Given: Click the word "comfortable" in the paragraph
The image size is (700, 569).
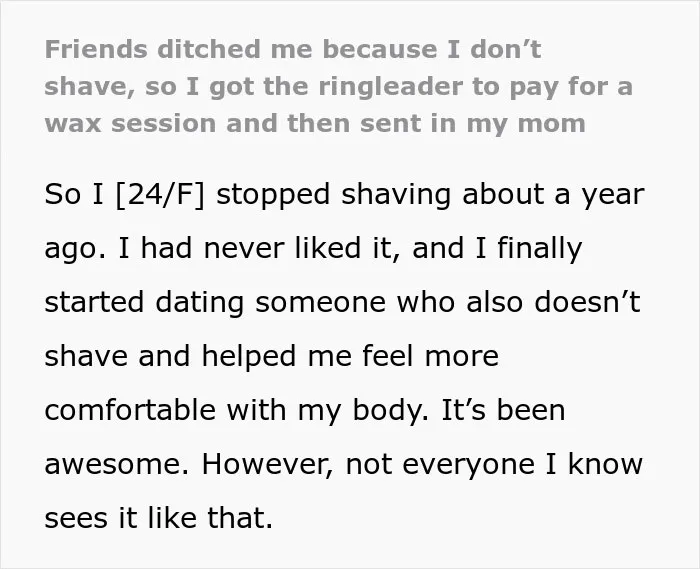Looking at the screenshot, I should click(130, 410).
